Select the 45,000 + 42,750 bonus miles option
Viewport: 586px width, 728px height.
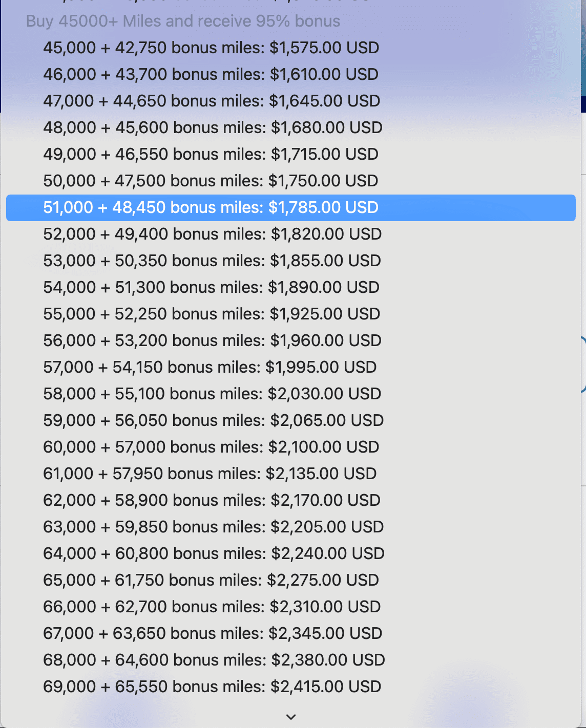211,48
